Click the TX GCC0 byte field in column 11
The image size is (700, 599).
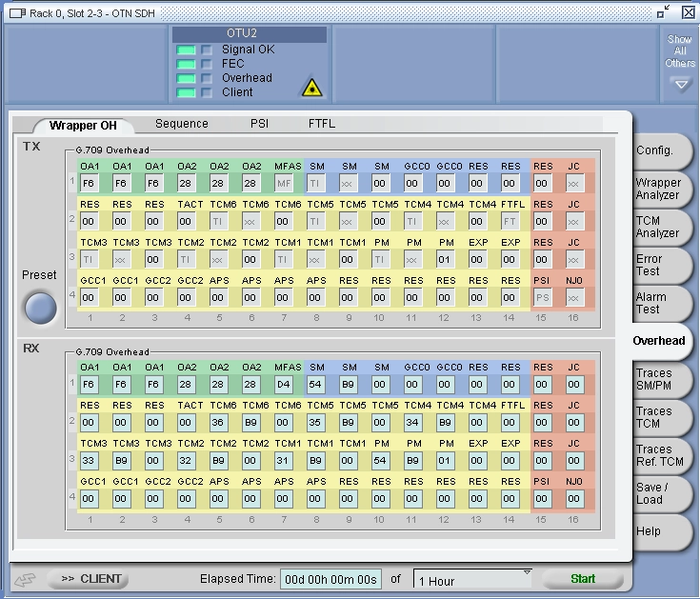coord(412,183)
